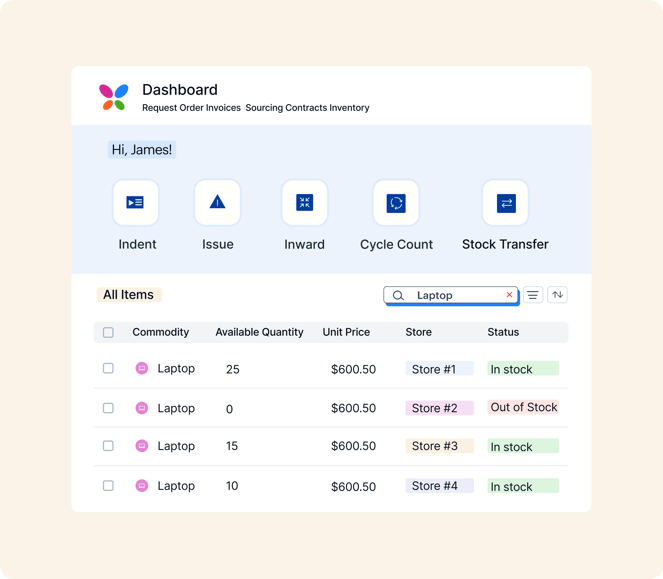The width and height of the screenshot is (663, 579).
Task: Click the Hi, James! greeting
Action: (x=142, y=150)
